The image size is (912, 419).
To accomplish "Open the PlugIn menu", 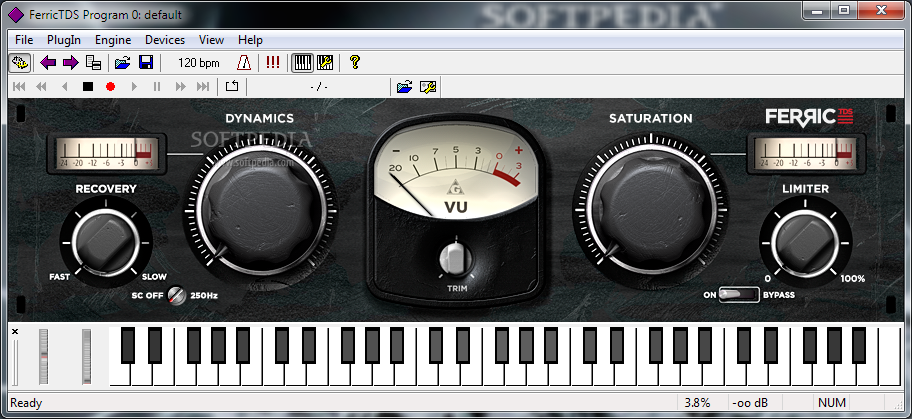I will pyautogui.click(x=64, y=40).
